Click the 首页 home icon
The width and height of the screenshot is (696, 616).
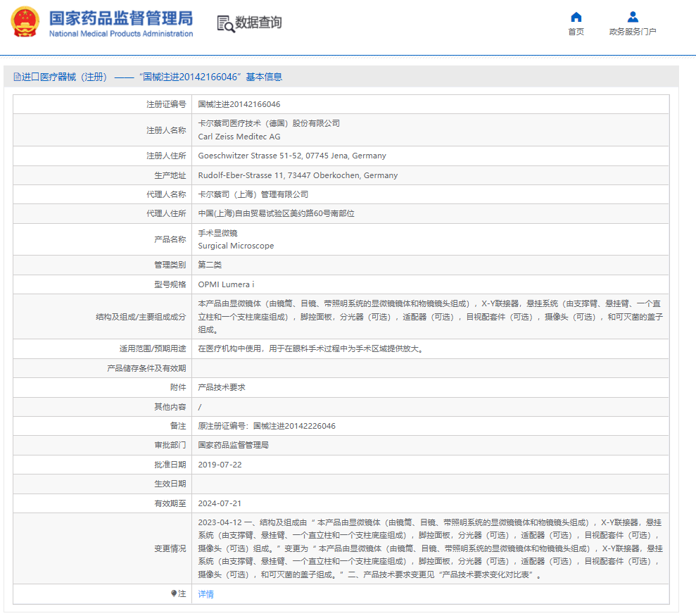576,17
